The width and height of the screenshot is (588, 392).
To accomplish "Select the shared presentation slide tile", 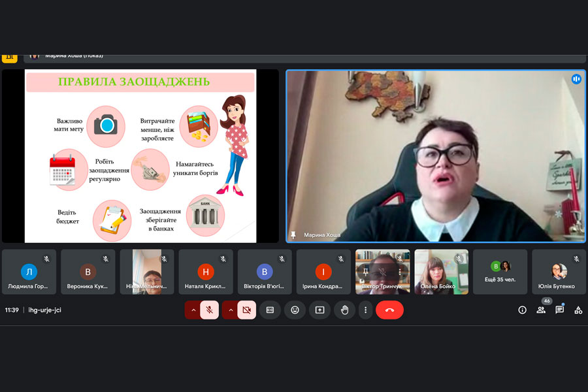I will 140,155.
